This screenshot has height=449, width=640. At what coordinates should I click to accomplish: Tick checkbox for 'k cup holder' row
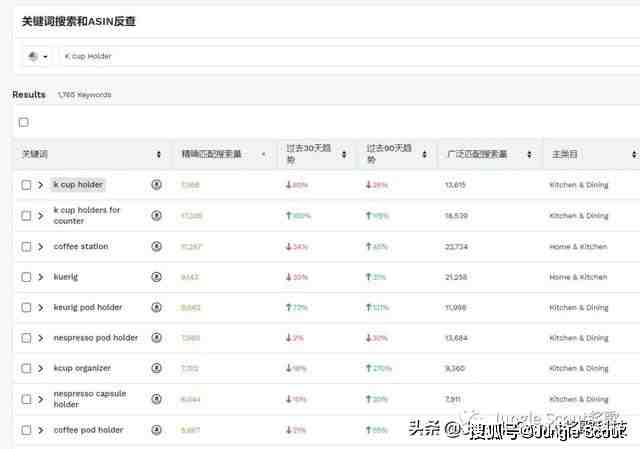pos(26,185)
